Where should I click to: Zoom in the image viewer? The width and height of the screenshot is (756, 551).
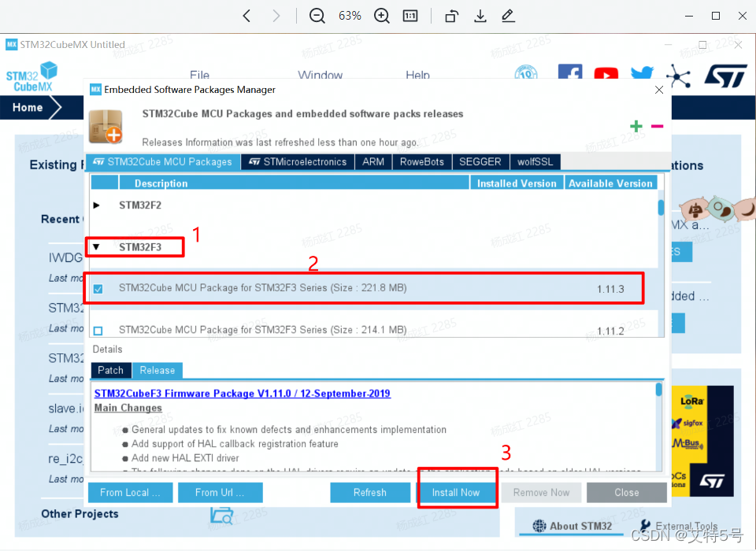click(381, 16)
